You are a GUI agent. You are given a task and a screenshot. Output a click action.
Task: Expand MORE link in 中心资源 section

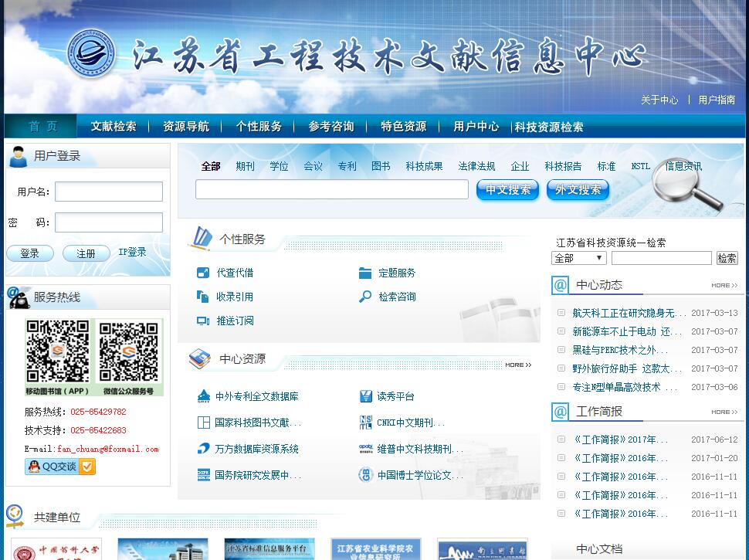tap(518, 365)
